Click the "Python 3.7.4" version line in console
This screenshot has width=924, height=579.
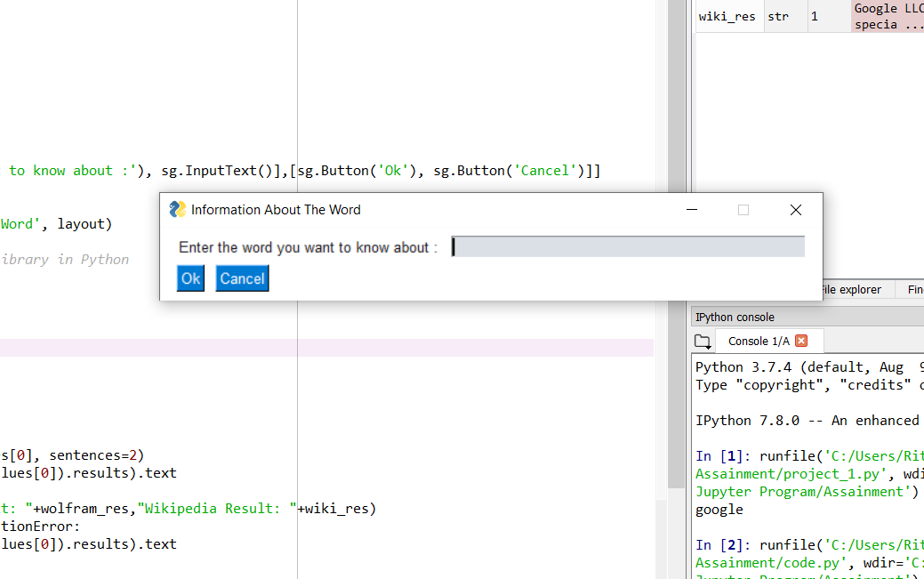click(809, 366)
